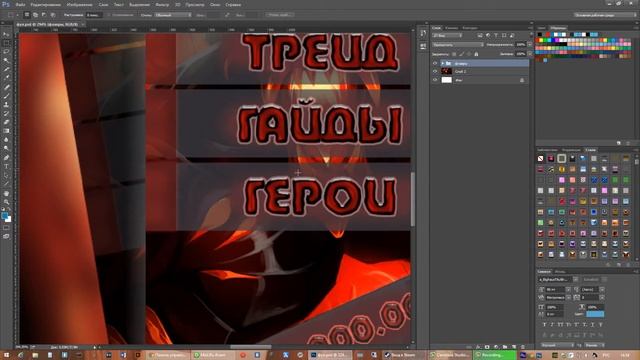The width and height of the screenshot is (640, 360).
Task: Open the layer opacity dropdown arrow
Action: [x=529, y=44]
